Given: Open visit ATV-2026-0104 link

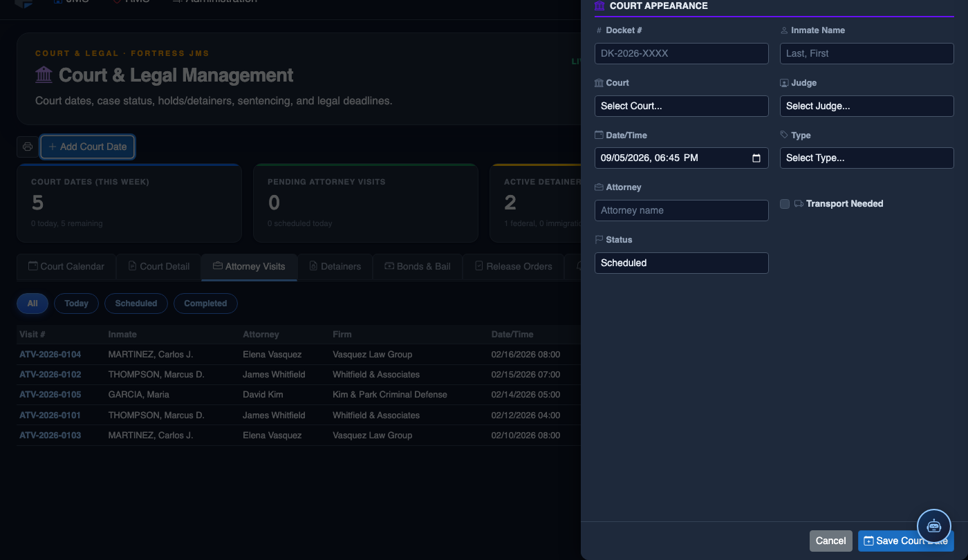Looking at the screenshot, I should click(50, 355).
